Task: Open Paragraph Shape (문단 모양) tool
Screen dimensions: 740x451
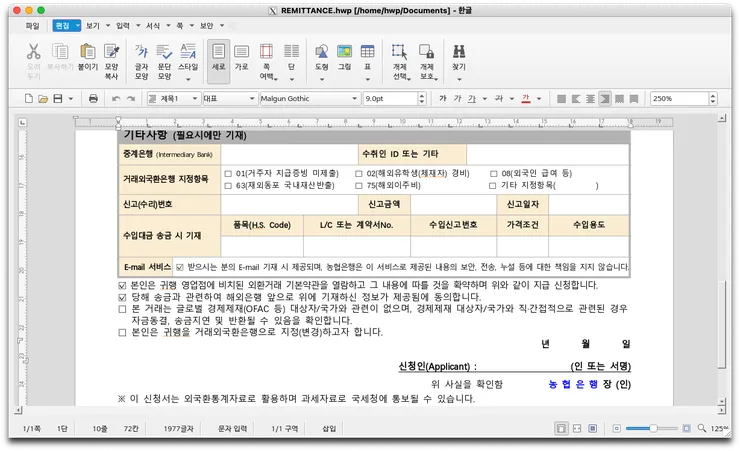Action: tap(164, 60)
